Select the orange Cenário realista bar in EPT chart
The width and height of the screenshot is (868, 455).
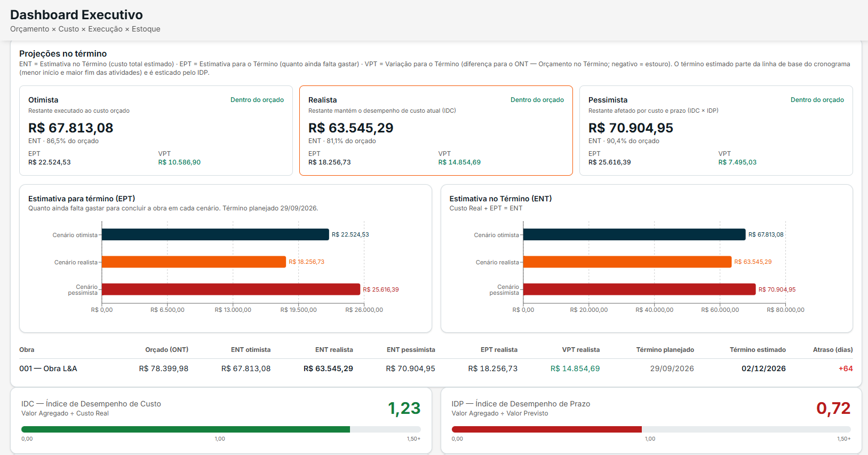[x=194, y=262]
